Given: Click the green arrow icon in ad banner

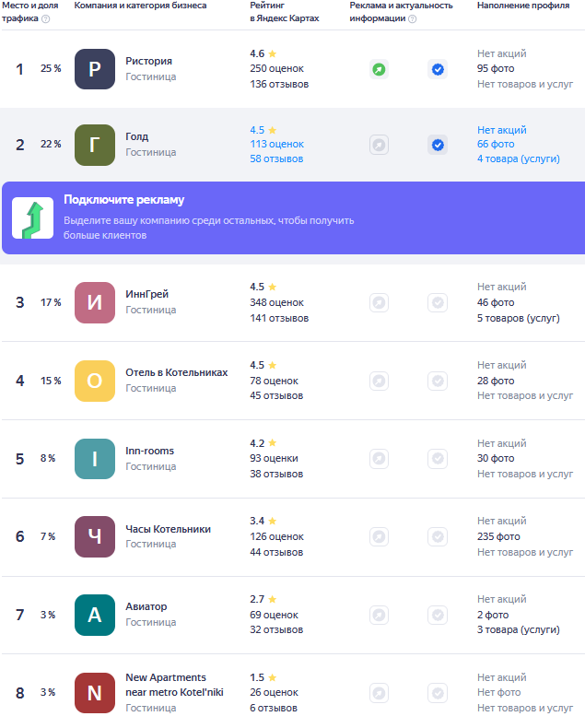Looking at the screenshot, I should coord(32,218).
